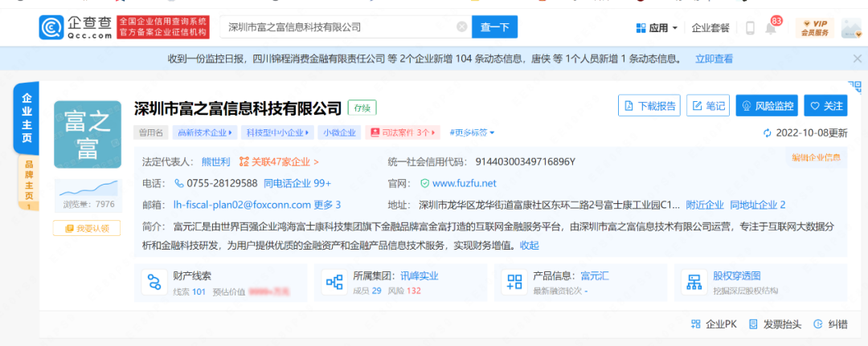The width and height of the screenshot is (868, 346).
Task: Select the 企业主页 side tab
Action: point(27,118)
